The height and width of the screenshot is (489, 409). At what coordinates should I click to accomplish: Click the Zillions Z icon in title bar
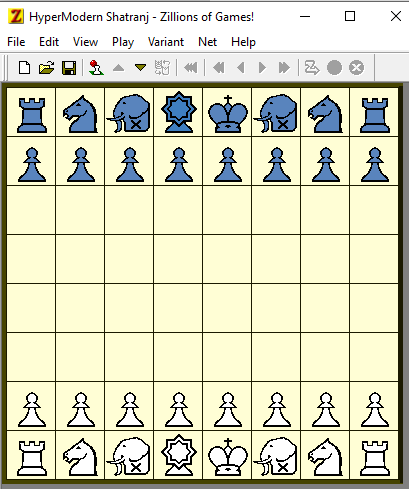point(16,16)
